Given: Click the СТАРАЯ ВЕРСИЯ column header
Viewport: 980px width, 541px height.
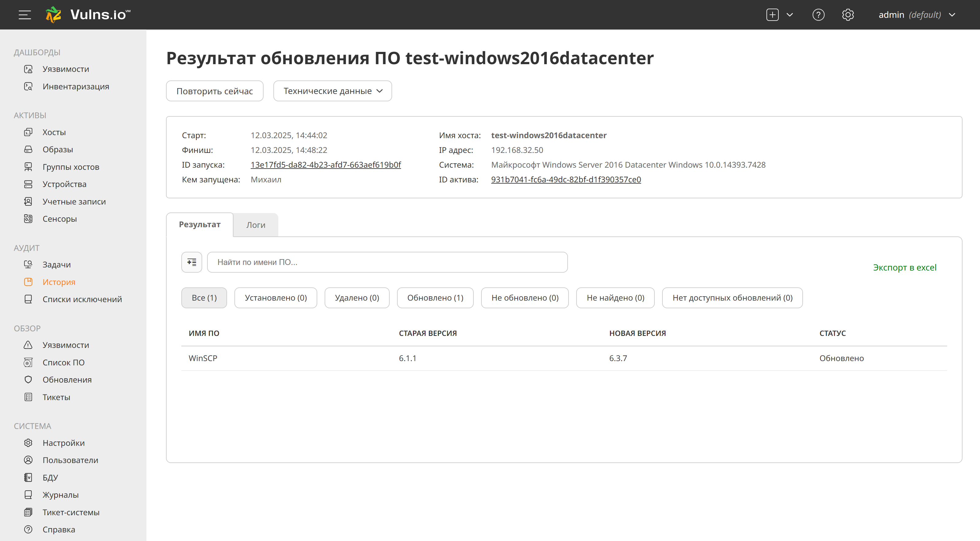Looking at the screenshot, I should [428, 333].
